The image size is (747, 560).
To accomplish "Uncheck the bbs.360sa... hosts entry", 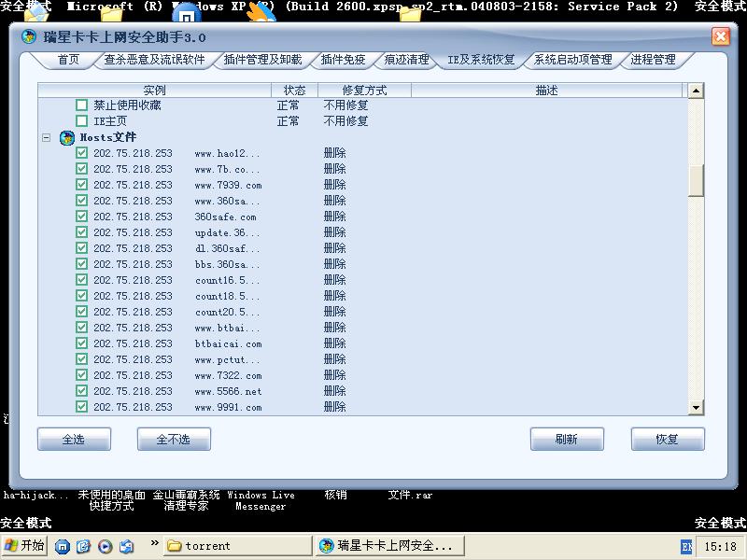I will pyautogui.click(x=82, y=264).
